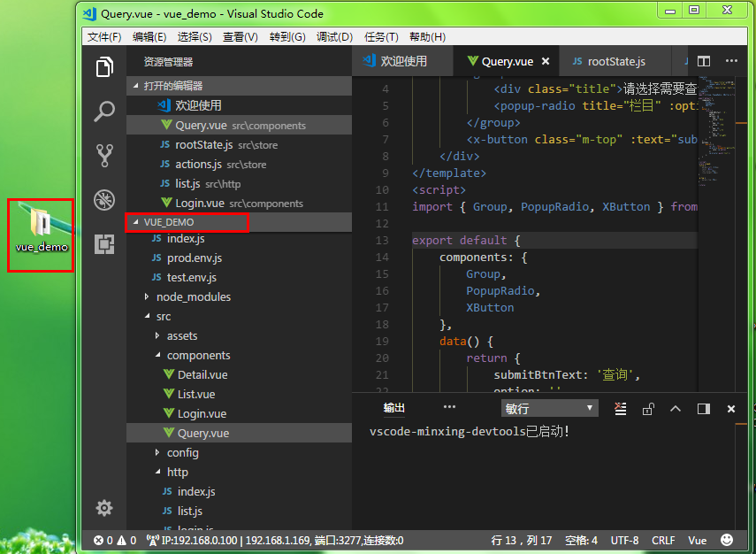Open the 帮助(H) menu
This screenshot has width=756, height=554.
point(427,37)
